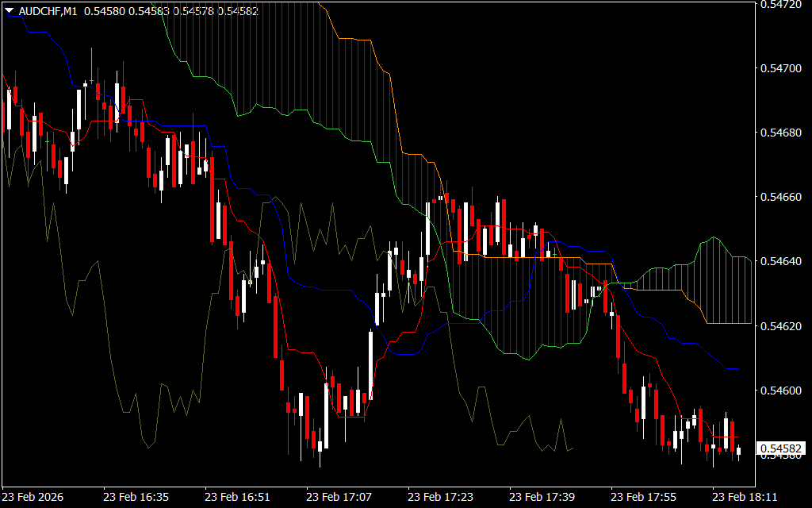
Task: Click the 23 Feb 16:51 time label
Action: click(x=237, y=497)
